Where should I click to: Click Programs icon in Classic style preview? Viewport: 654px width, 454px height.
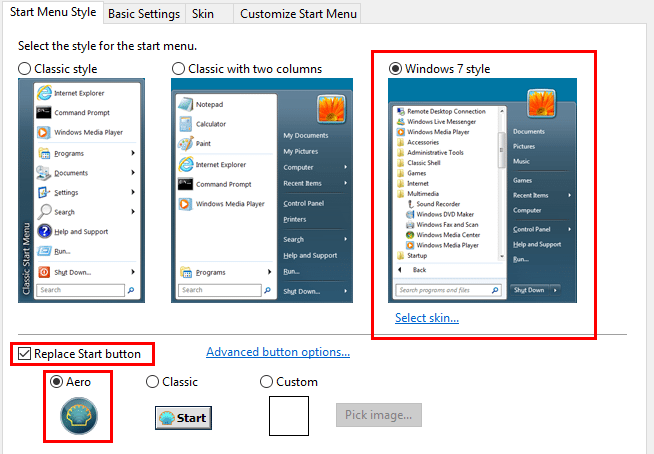coord(44,153)
